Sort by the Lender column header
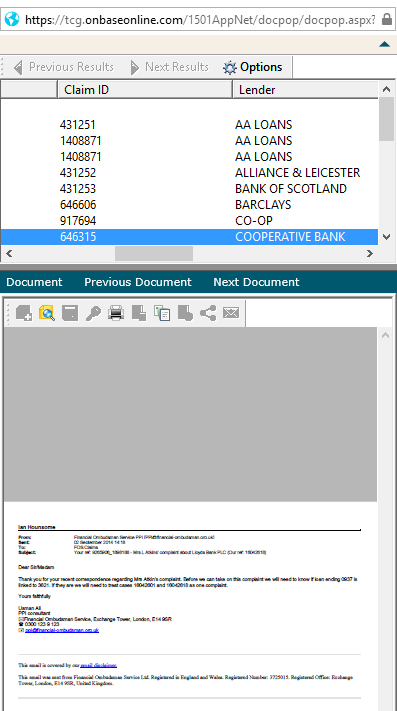This screenshot has height=711, width=397. point(305,90)
